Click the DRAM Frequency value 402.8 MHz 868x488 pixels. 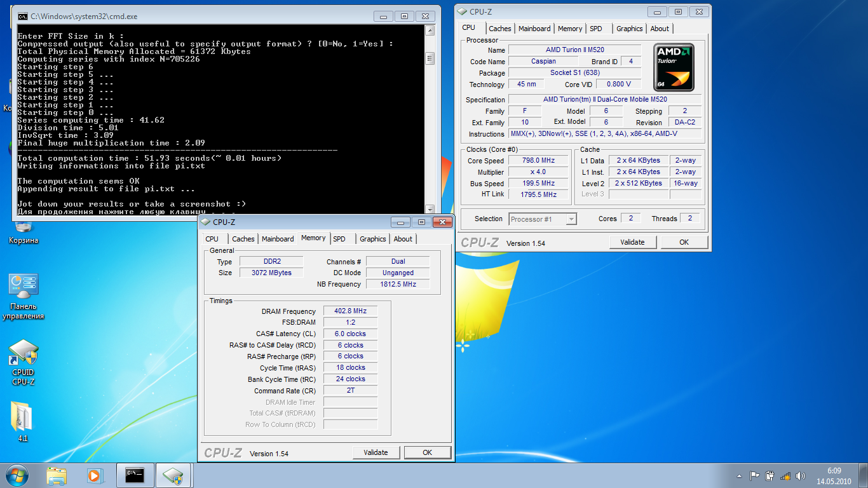[x=350, y=311]
